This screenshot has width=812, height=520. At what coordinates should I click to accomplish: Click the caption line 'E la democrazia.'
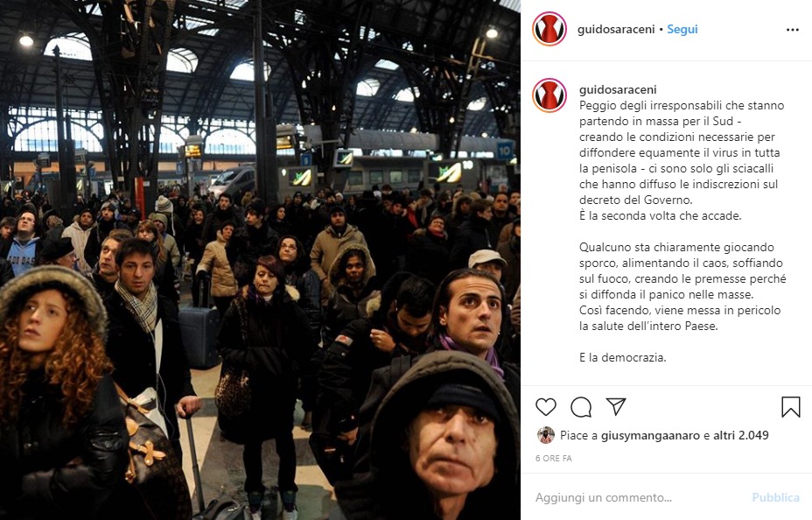tap(622, 357)
